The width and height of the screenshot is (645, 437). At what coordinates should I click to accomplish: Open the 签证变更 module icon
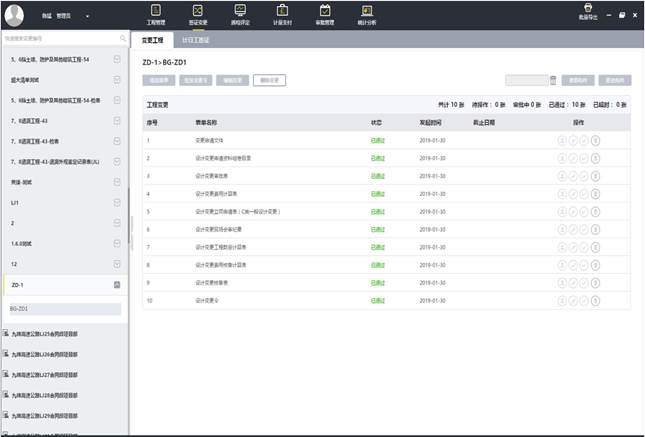[197, 14]
